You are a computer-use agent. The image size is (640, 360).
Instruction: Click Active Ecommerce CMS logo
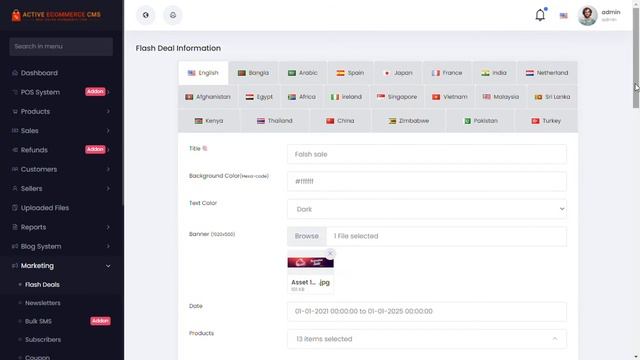(56, 15)
